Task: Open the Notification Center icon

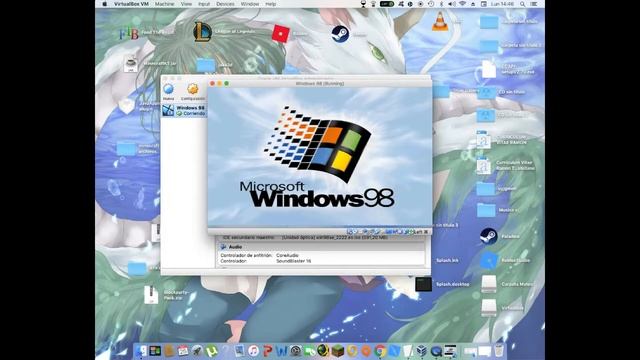Action: click(x=534, y=4)
